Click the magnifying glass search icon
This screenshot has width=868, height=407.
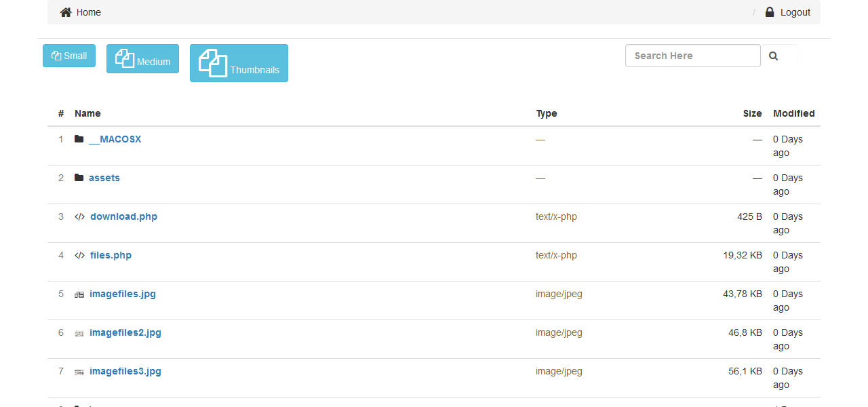click(x=774, y=56)
